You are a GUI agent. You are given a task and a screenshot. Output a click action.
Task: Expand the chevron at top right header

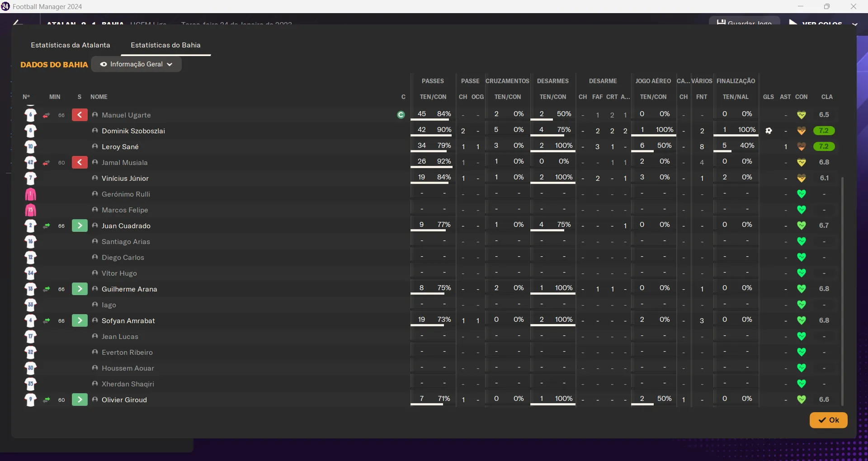point(854,24)
